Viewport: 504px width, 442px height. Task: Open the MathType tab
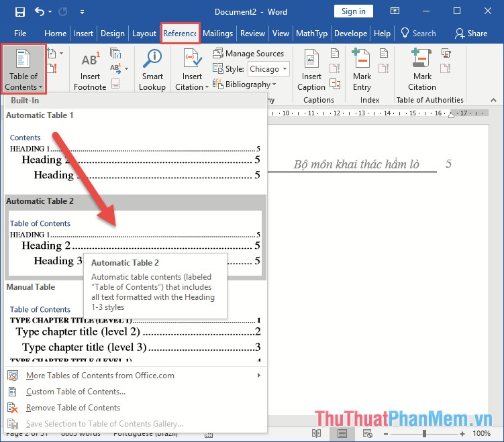coord(312,34)
